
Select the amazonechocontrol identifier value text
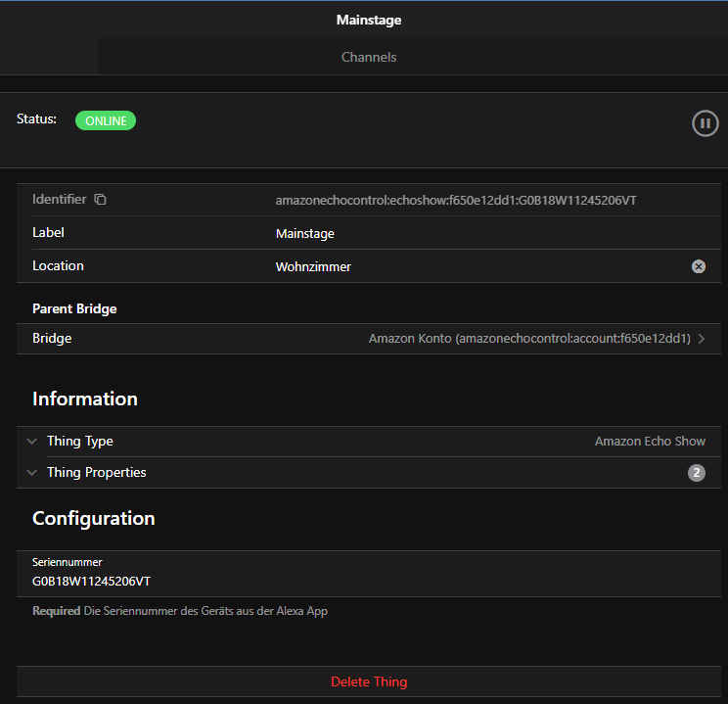[457, 201]
